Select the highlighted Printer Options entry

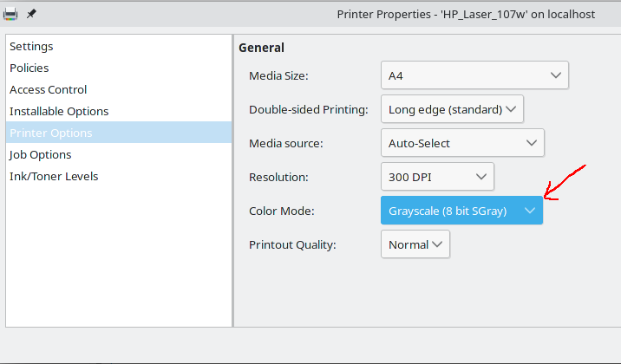click(x=51, y=133)
